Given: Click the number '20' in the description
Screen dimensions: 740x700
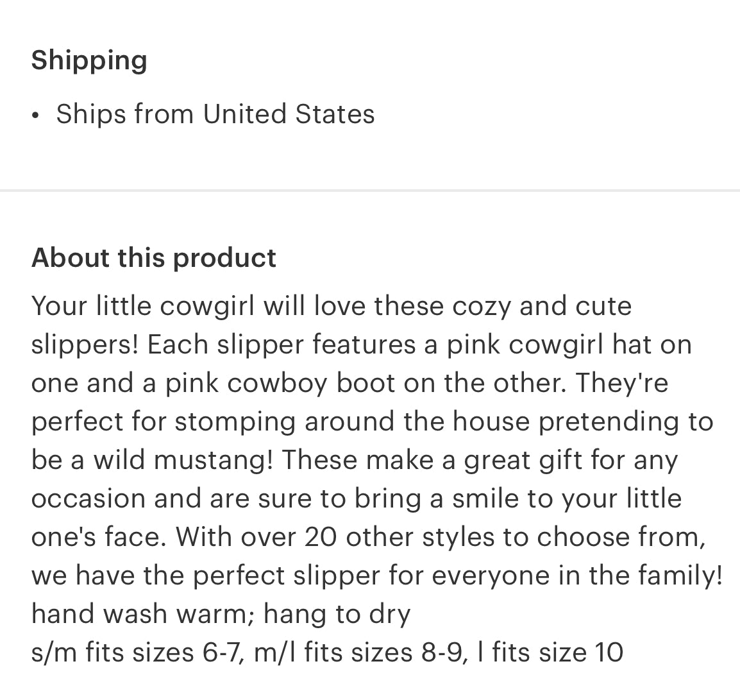Looking at the screenshot, I should point(321,538).
